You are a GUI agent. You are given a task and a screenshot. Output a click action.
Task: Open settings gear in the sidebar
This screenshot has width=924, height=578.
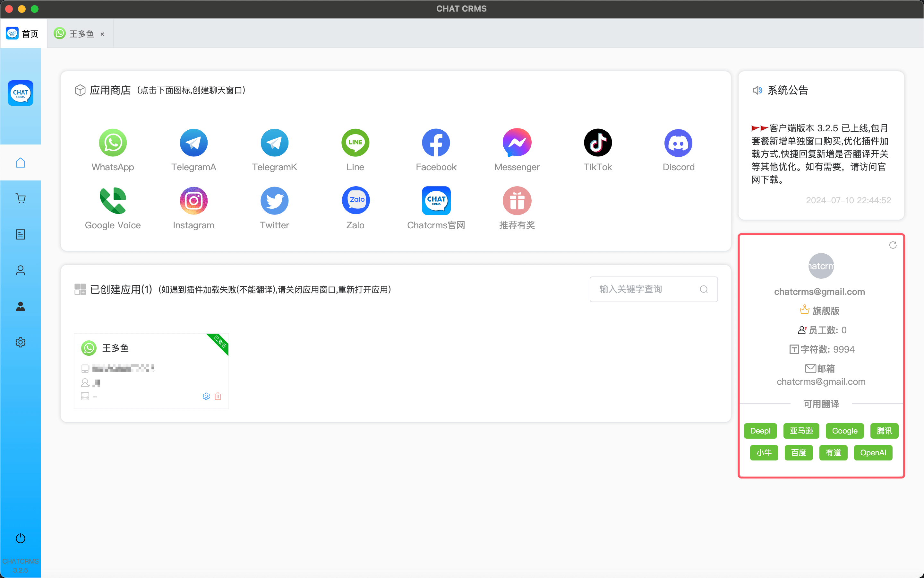pyautogui.click(x=21, y=342)
